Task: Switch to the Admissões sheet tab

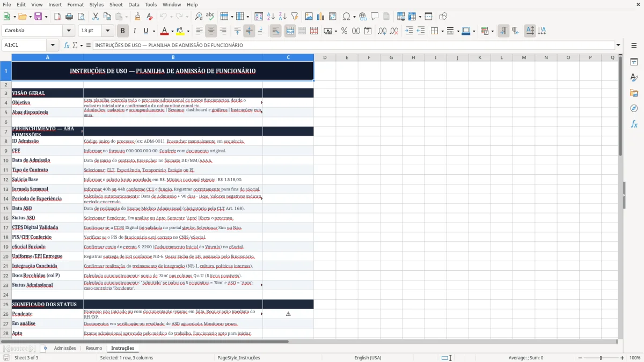Action: pyautogui.click(x=65, y=348)
